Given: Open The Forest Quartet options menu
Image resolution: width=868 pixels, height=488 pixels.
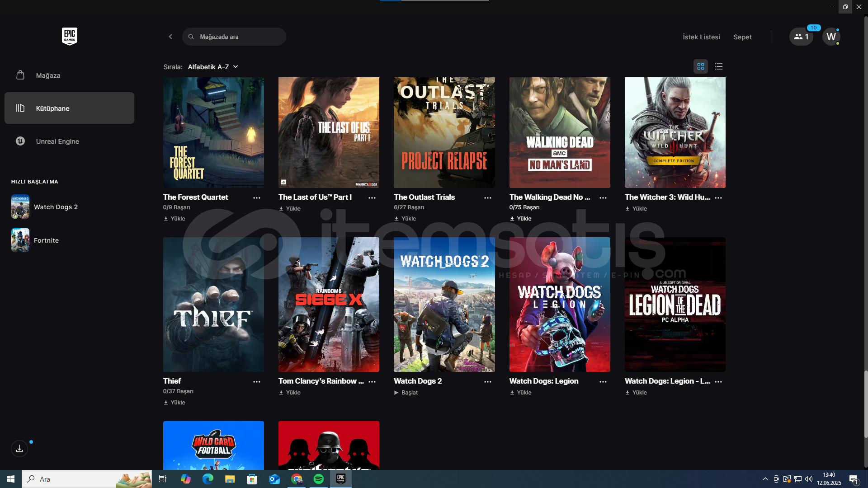Looking at the screenshot, I should click(257, 198).
